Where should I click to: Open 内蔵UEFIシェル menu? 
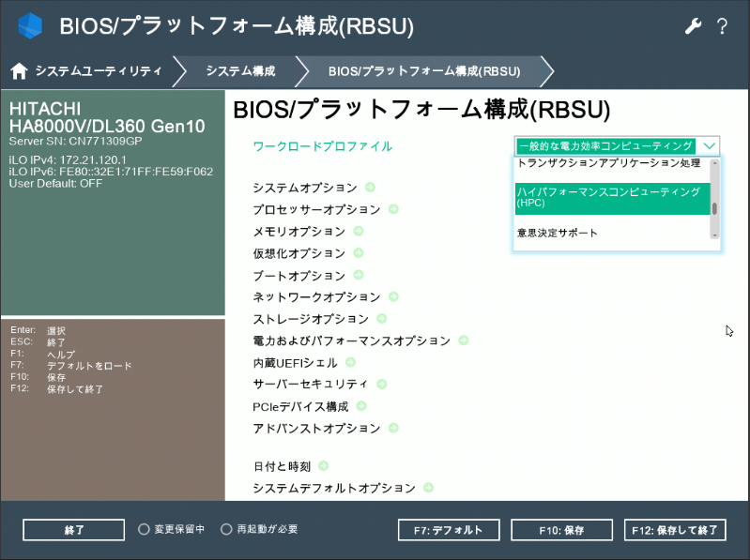click(295, 363)
